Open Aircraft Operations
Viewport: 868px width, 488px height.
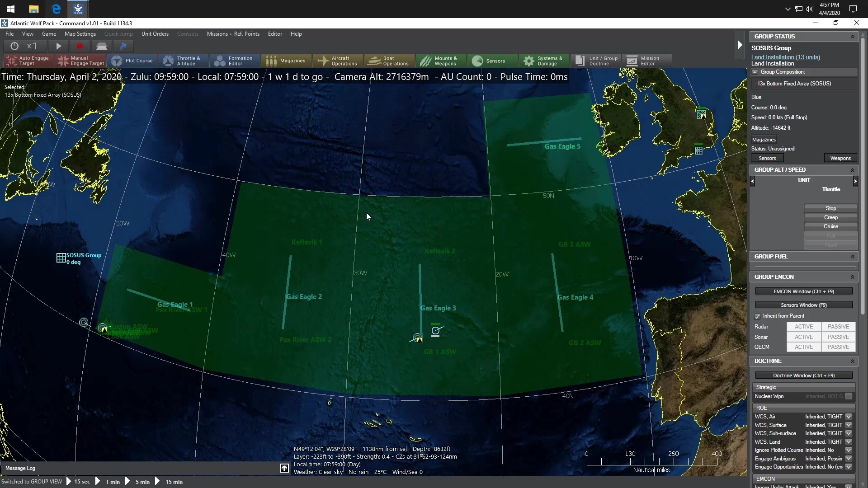point(338,61)
